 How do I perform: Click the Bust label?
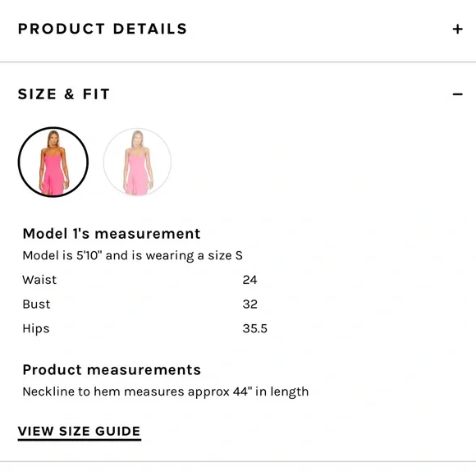pyautogui.click(x=36, y=304)
